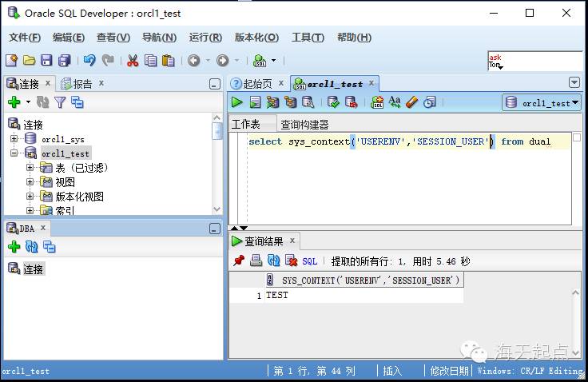Click the Open folder toolbar icon
The height and width of the screenshot is (382, 588).
pyautogui.click(x=29, y=60)
